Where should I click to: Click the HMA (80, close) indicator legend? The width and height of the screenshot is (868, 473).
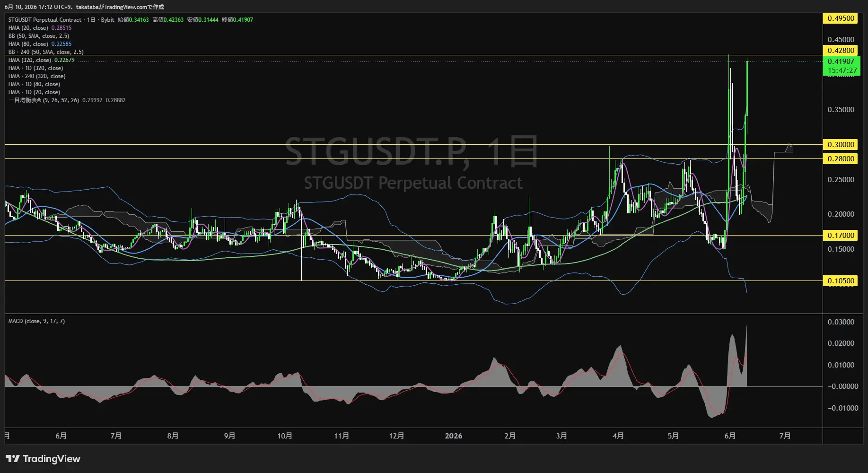pos(40,44)
